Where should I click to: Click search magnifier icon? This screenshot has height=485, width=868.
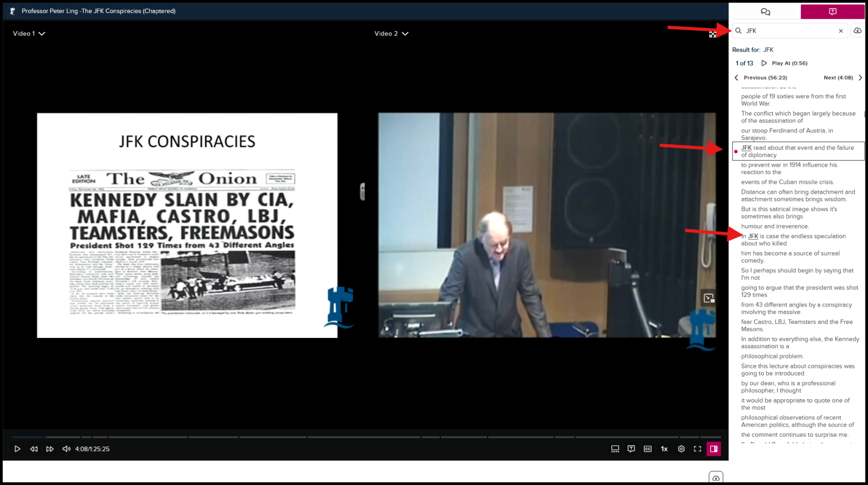[738, 31]
